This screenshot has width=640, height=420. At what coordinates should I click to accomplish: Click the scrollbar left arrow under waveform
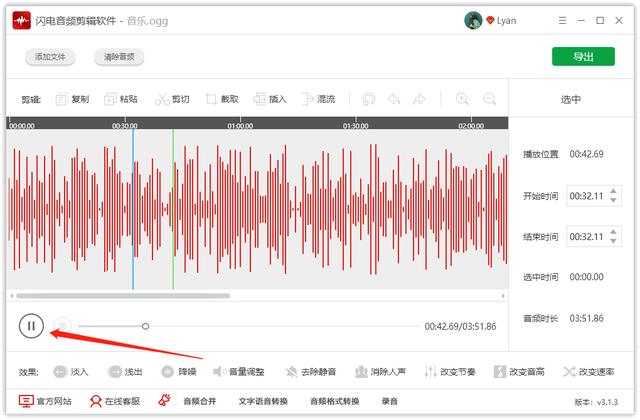[11, 296]
